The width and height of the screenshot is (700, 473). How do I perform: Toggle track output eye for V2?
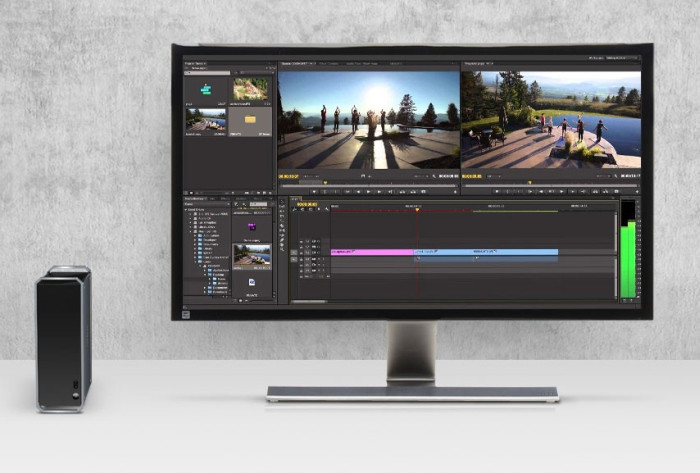pos(318,247)
